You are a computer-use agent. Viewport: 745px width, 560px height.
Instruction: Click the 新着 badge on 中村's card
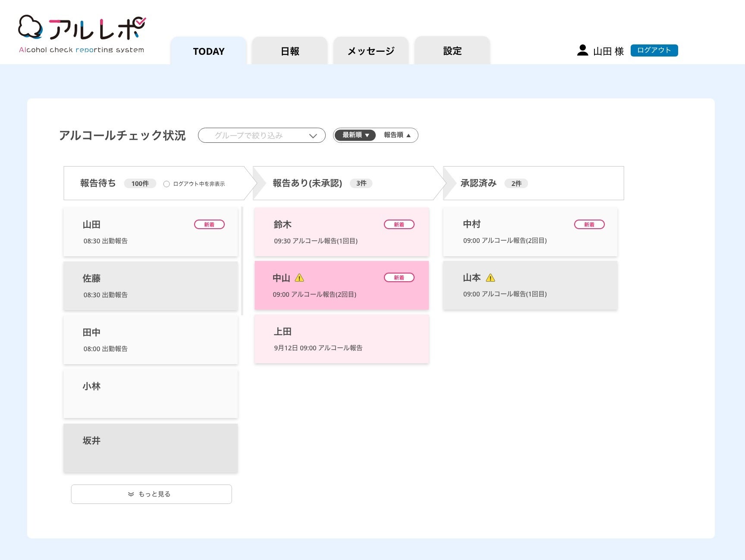pyautogui.click(x=589, y=224)
